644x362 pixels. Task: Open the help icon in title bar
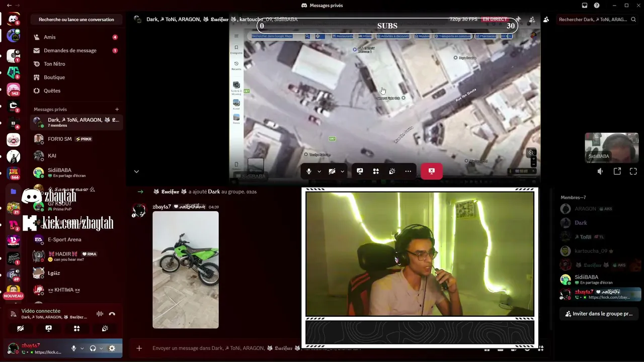[597, 6]
